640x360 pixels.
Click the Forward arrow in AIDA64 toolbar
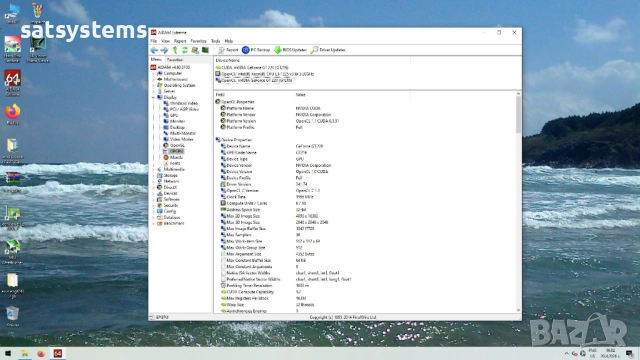(x=164, y=50)
